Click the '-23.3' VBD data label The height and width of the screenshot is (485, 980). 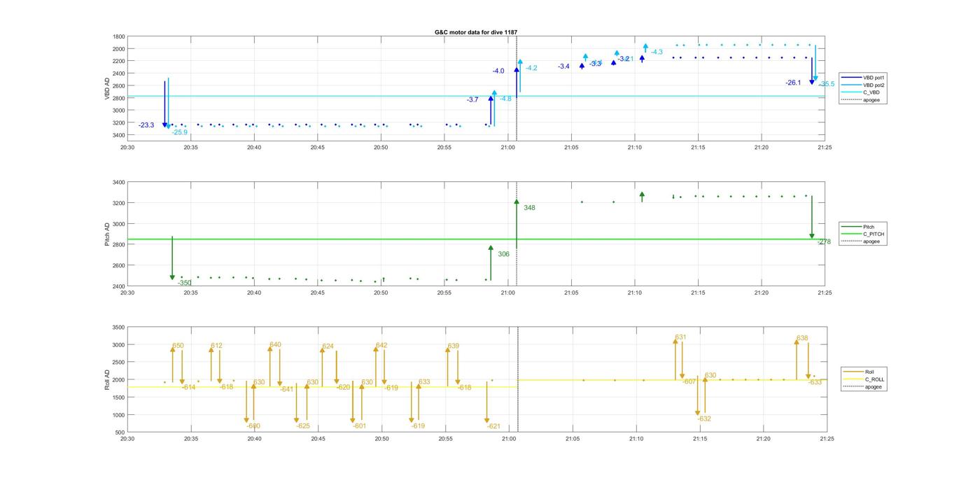pos(146,125)
